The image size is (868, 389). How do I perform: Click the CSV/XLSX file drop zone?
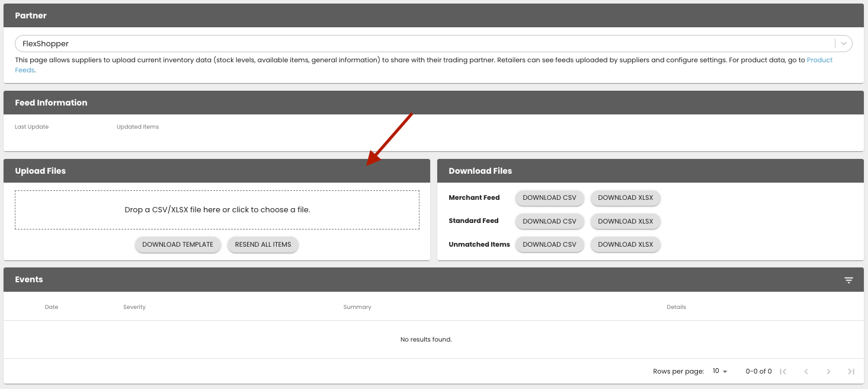tap(217, 210)
